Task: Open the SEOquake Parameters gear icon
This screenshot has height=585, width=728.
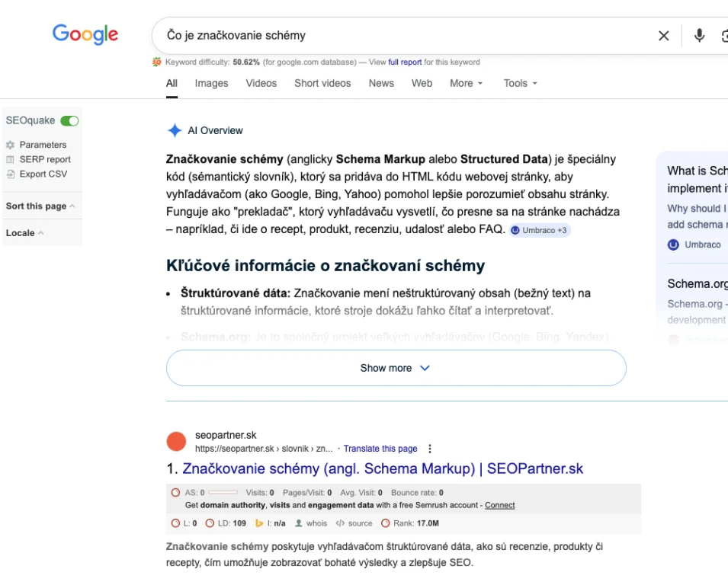Action: pyautogui.click(x=11, y=145)
